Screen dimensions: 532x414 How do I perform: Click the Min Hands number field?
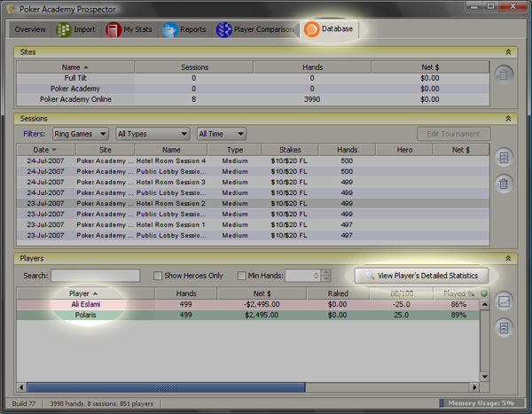coord(302,276)
